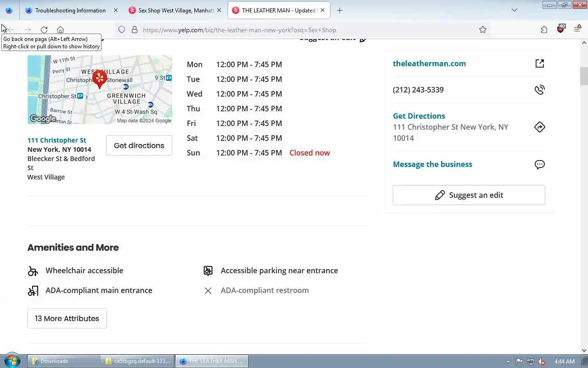588x368 pixels.
Task: Show hidden system tray icons
Action: tap(508, 362)
